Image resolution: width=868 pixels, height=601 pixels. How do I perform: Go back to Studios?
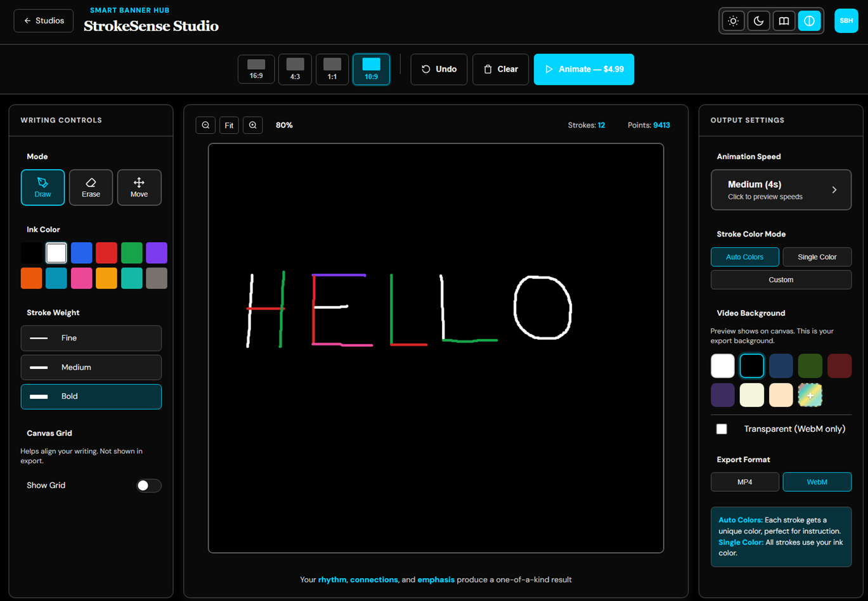(44, 21)
